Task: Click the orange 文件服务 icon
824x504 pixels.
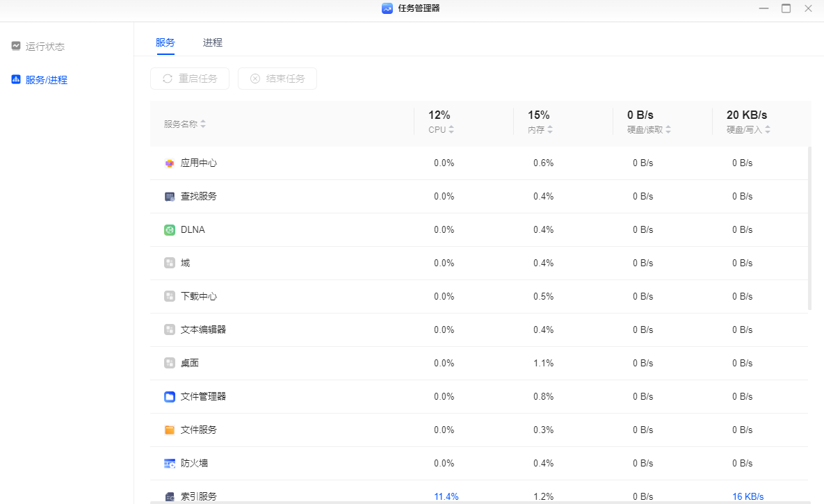Action: [x=169, y=430]
